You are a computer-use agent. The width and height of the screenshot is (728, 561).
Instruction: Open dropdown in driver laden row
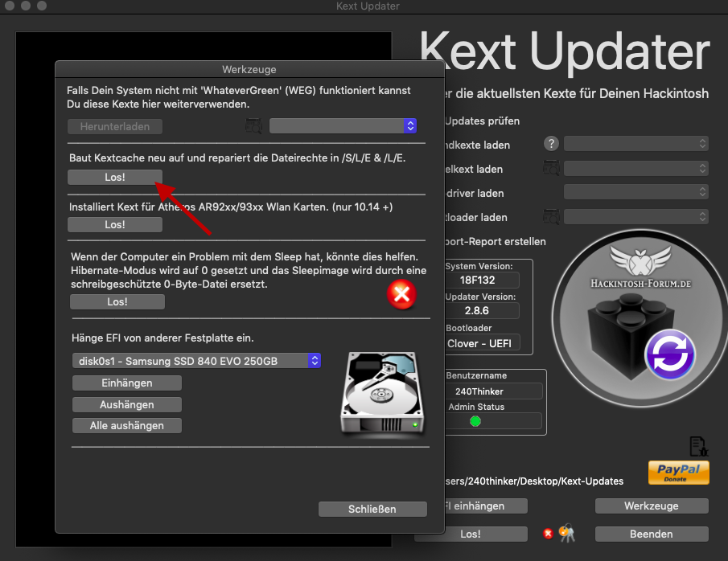click(x=636, y=192)
